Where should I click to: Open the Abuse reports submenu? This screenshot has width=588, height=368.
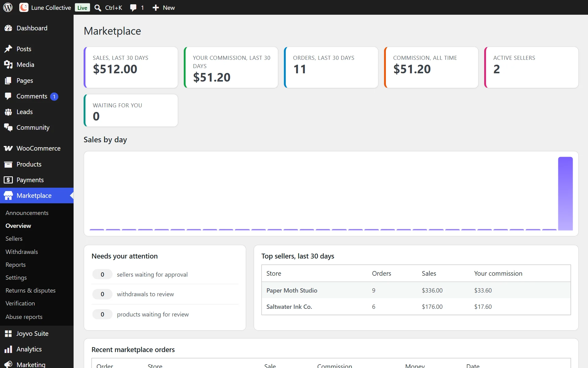click(x=24, y=317)
